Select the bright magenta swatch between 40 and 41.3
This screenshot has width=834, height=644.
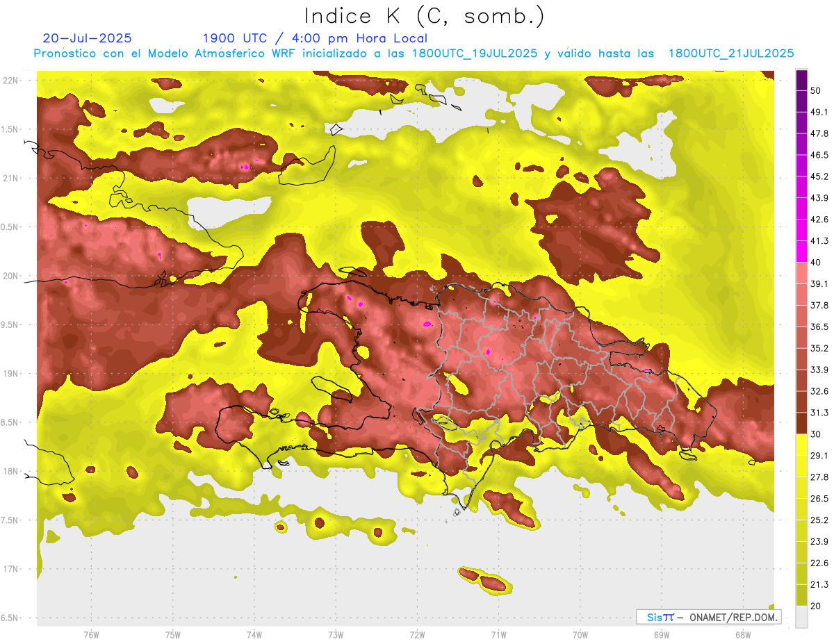pos(801,251)
